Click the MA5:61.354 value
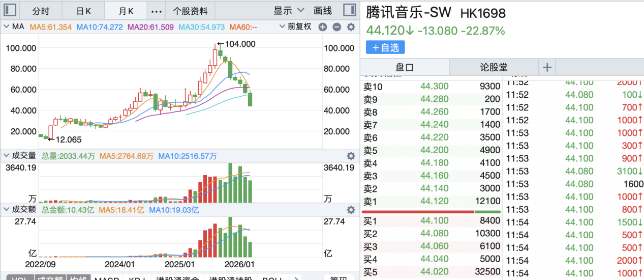The width and height of the screenshot is (644, 280). (51, 27)
